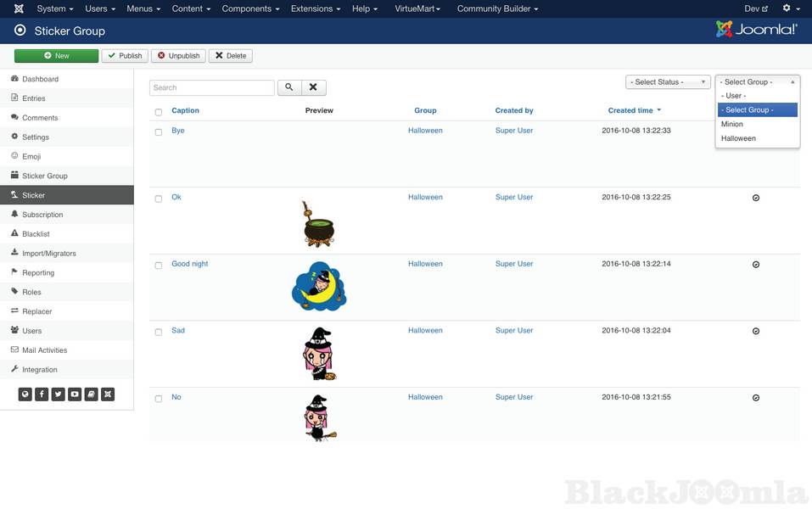This screenshot has height=509, width=812.
Task: Clear the search with the X button
Action: click(313, 87)
